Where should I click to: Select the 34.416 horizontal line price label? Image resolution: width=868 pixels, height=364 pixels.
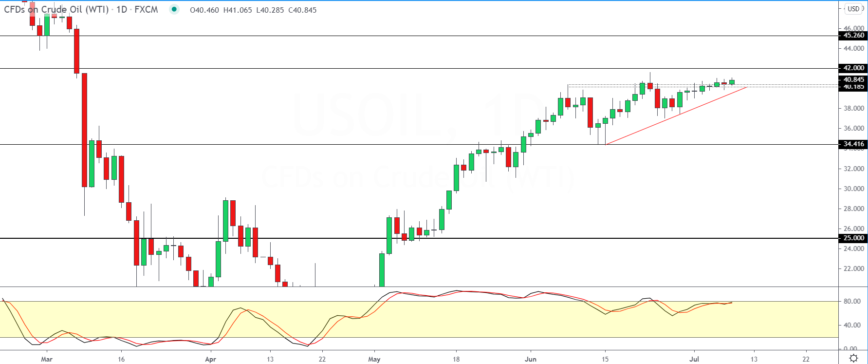point(852,144)
